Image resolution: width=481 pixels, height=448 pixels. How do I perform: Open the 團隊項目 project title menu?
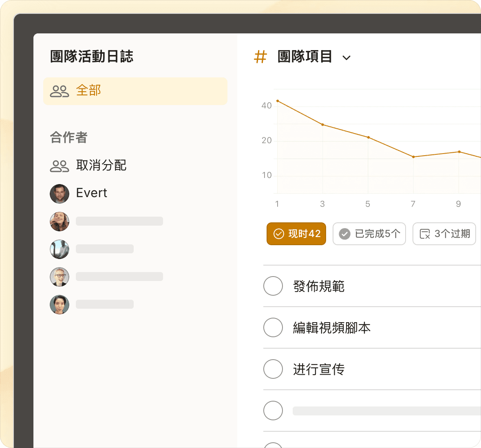coord(305,57)
